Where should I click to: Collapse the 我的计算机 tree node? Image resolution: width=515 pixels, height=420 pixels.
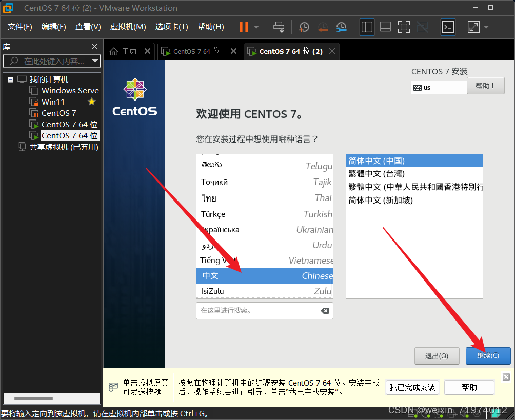point(10,79)
